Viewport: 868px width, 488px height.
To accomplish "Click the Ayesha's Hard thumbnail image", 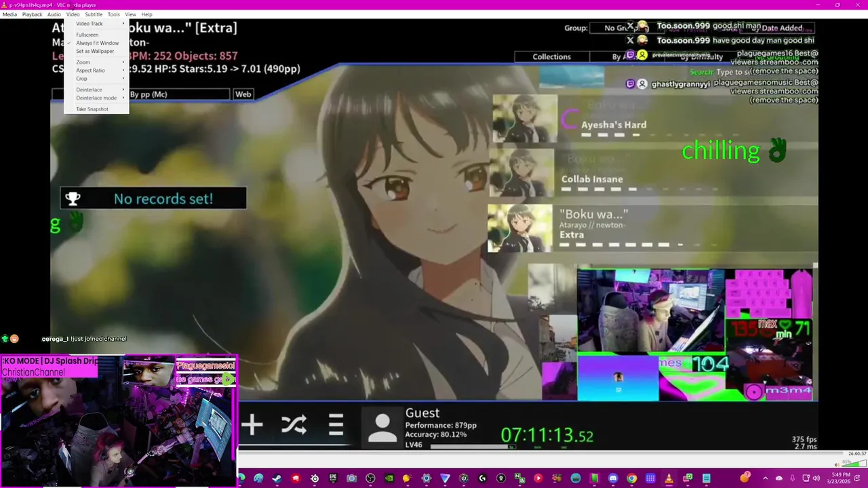I will 525,119.
